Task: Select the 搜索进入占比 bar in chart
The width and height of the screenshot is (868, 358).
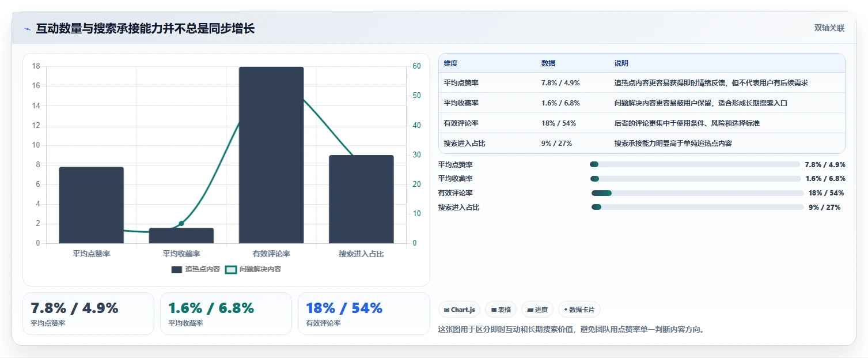Action: tap(361, 199)
